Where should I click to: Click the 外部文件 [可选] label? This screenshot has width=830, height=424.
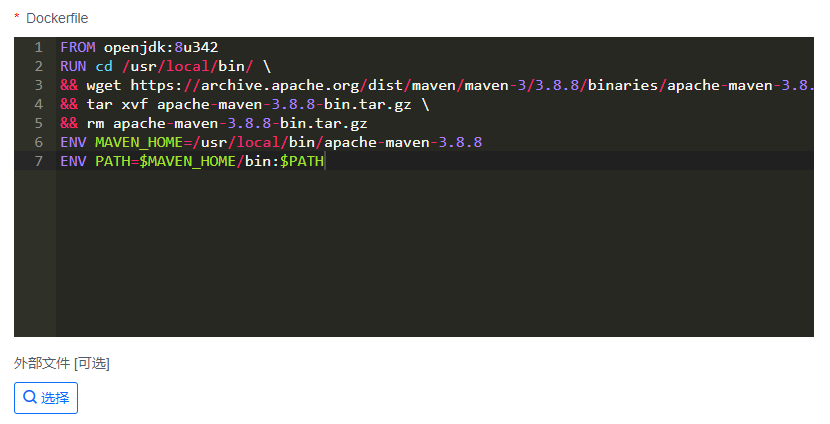[x=62, y=363]
